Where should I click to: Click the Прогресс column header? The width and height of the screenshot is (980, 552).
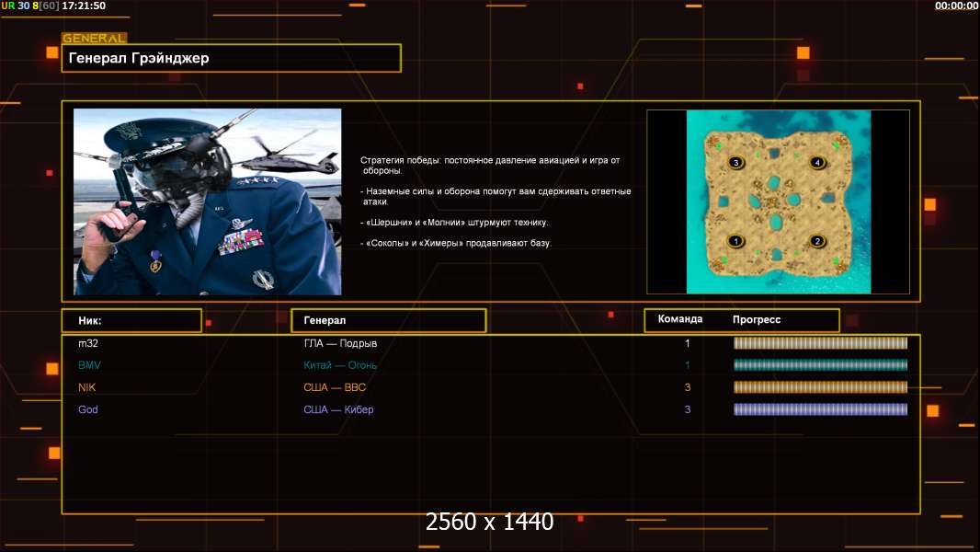[x=757, y=320]
